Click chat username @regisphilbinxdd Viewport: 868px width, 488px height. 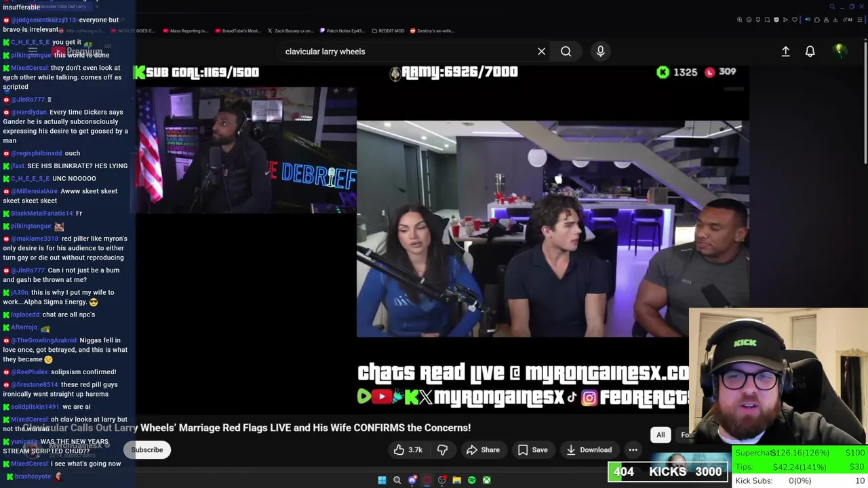[37, 153]
